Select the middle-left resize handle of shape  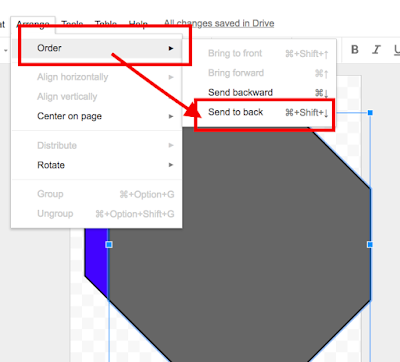point(109,245)
